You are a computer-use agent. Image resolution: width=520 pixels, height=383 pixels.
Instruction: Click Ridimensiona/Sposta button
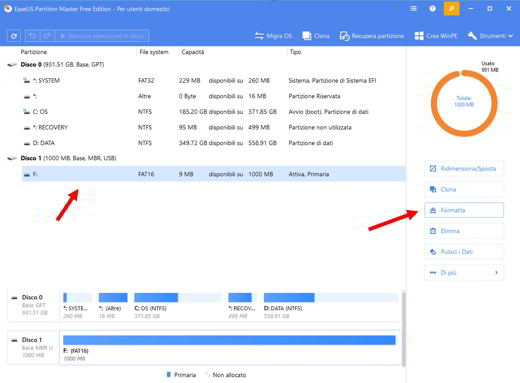click(464, 169)
